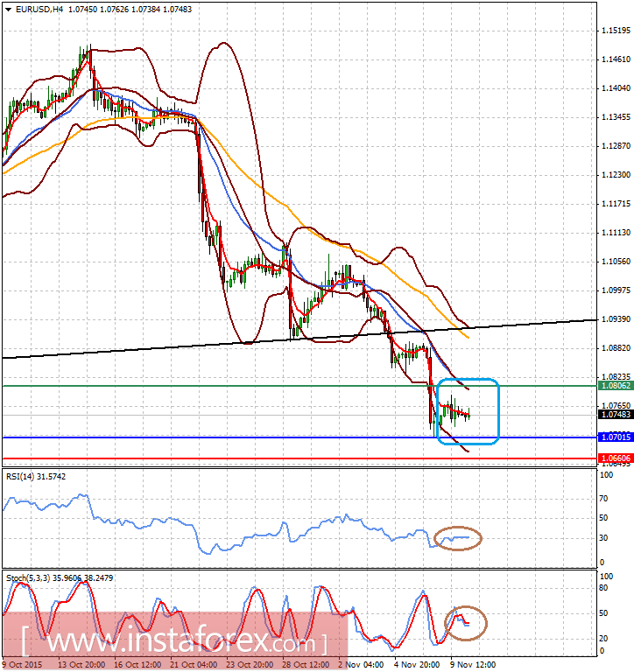Select the green 1.08062 price level label
This screenshot has height=672, width=634.
click(x=616, y=386)
